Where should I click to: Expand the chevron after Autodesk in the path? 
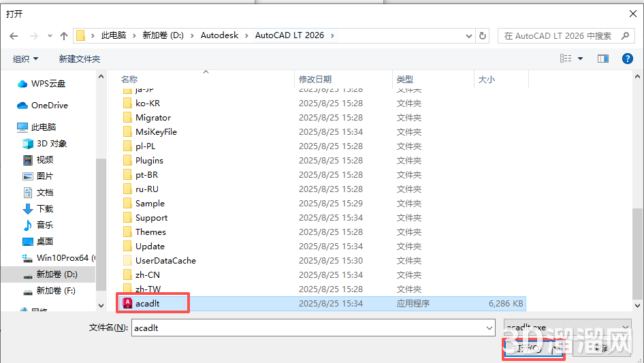[x=246, y=36]
